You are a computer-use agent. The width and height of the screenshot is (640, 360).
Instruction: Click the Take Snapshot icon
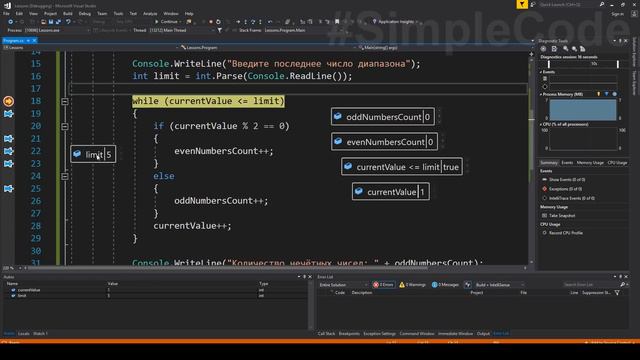point(544,216)
